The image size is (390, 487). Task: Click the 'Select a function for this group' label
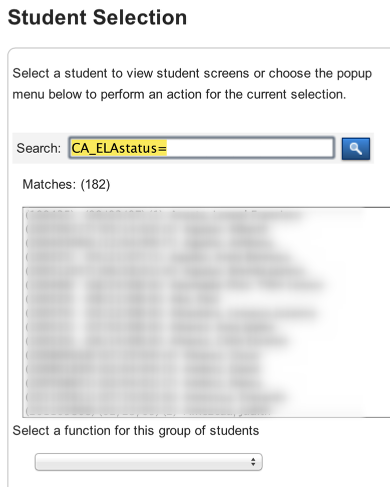(136, 431)
